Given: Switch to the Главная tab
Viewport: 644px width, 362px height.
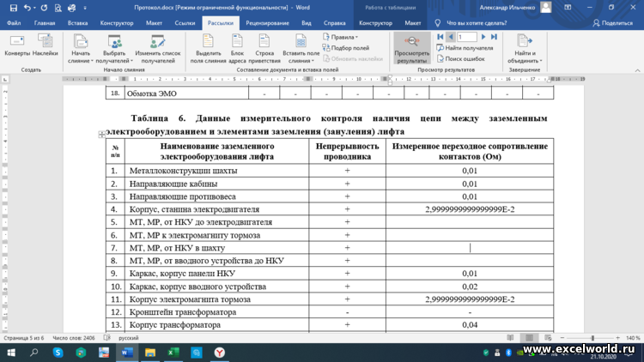Looking at the screenshot, I should pyautogui.click(x=45, y=23).
